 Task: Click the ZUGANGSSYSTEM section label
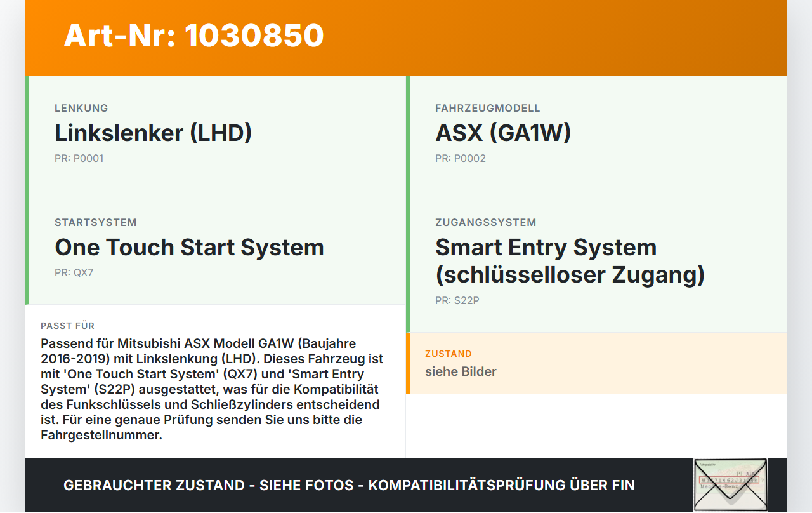486,223
